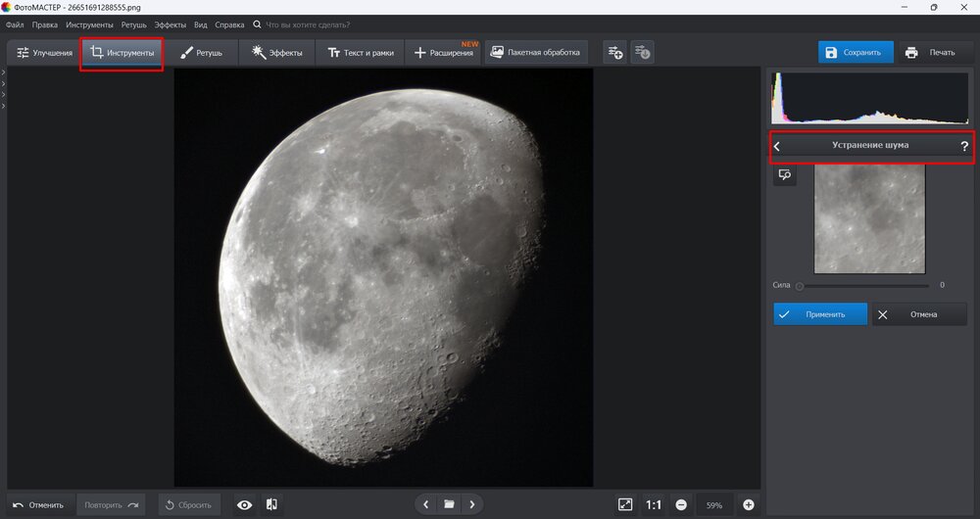980x519 pixels.
Task: Open noise removal help question mark
Action: pyautogui.click(x=963, y=146)
